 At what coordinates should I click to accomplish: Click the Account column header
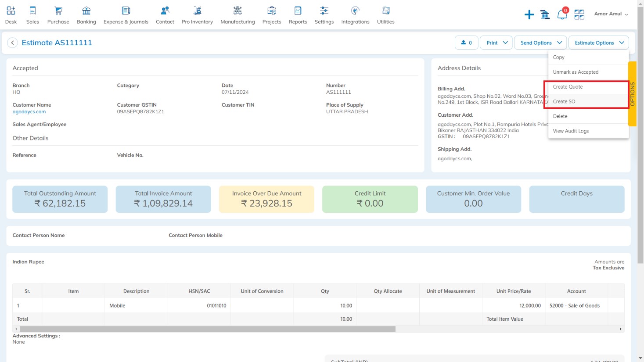[x=576, y=291]
